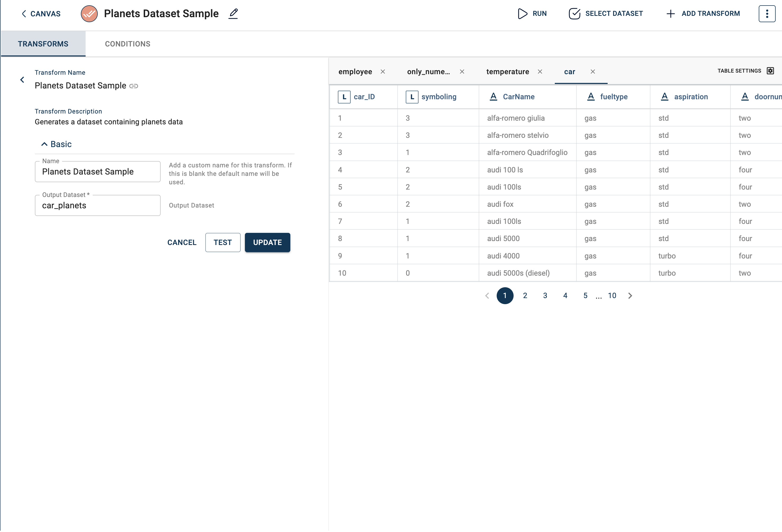Navigate to page 5 in pagination

click(x=585, y=296)
